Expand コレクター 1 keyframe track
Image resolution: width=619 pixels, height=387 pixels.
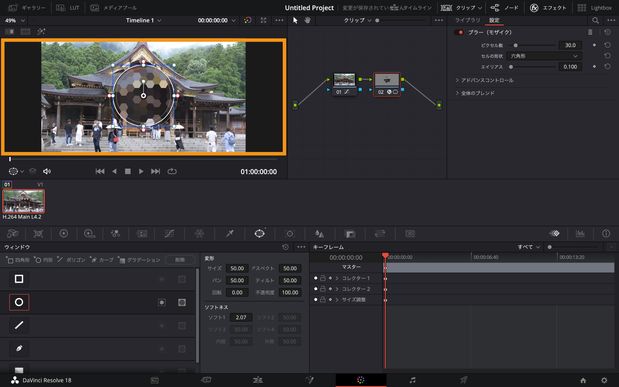(x=337, y=278)
